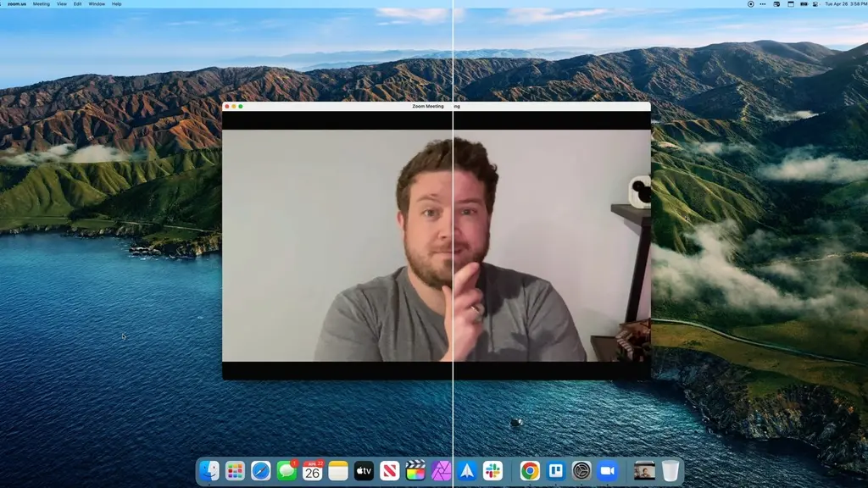Open the Apple News app
The height and width of the screenshot is (488, 868).
point(390,471)
